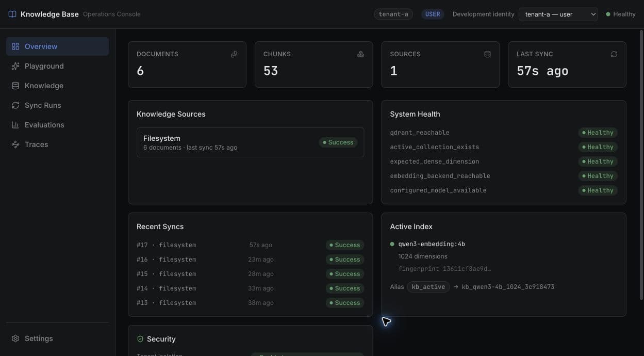Navigate to Sync Runs

point(57,105)
